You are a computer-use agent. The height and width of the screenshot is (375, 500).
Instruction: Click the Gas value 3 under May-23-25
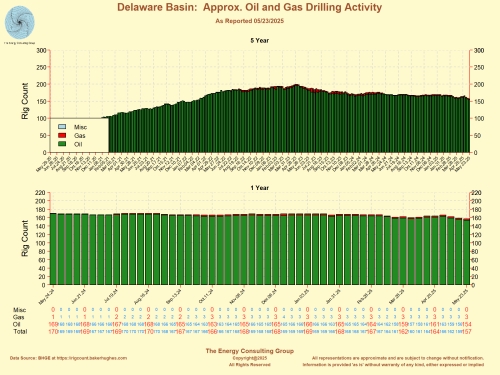(x=466, y=317)
